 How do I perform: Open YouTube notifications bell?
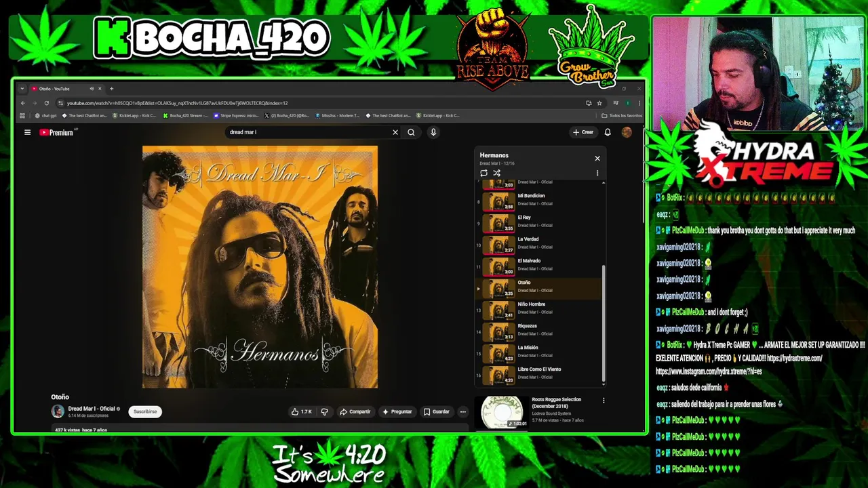pos(608,132)
